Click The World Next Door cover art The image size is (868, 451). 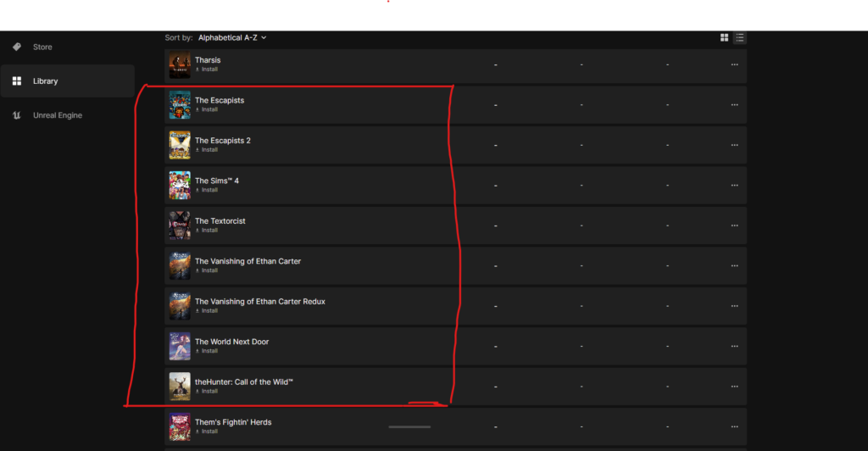(x=180, y=347)
